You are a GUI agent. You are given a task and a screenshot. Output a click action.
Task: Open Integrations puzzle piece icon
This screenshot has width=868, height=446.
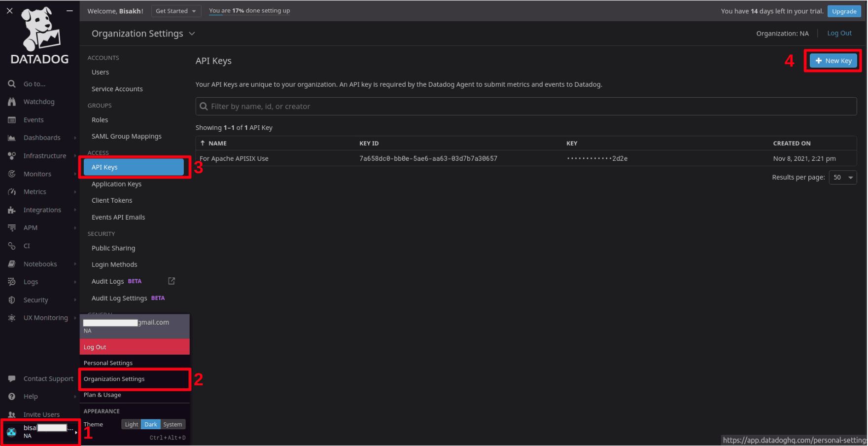[x=12, y=210]
